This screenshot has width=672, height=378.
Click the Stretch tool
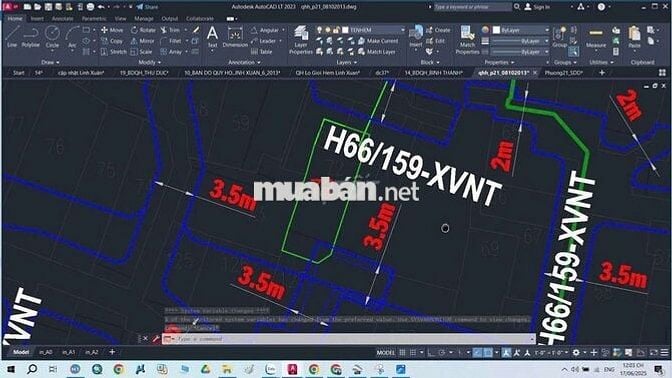(x=114, y=52)
